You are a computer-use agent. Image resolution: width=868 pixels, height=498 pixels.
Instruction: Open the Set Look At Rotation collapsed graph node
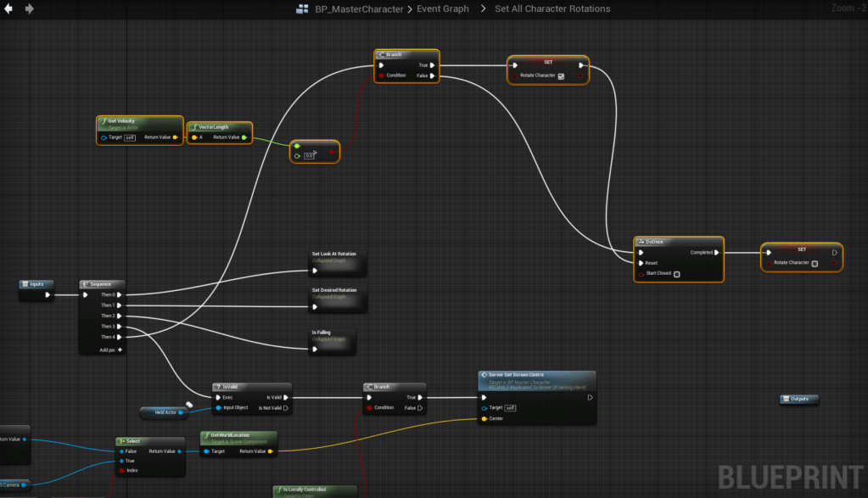337,261
